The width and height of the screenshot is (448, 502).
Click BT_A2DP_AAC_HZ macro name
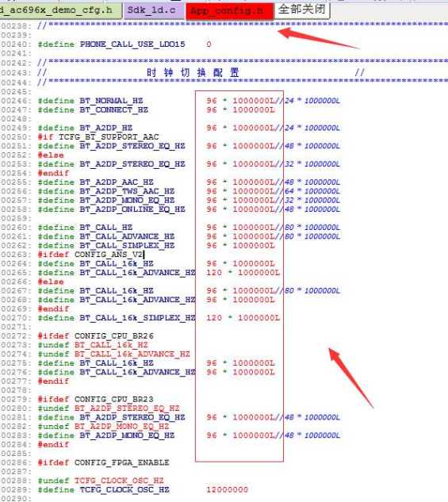[117, 182]
